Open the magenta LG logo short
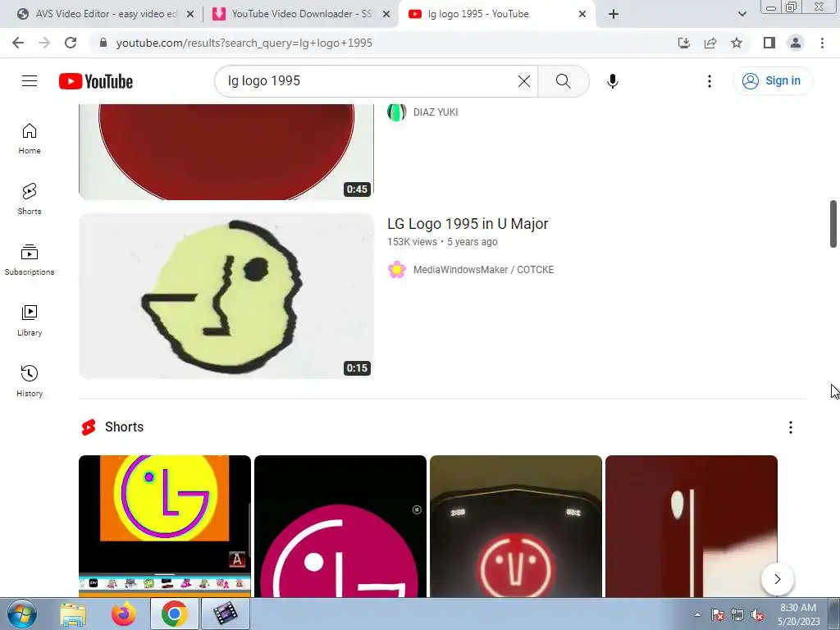The image size is (840, 630). [x=340, y=526]
